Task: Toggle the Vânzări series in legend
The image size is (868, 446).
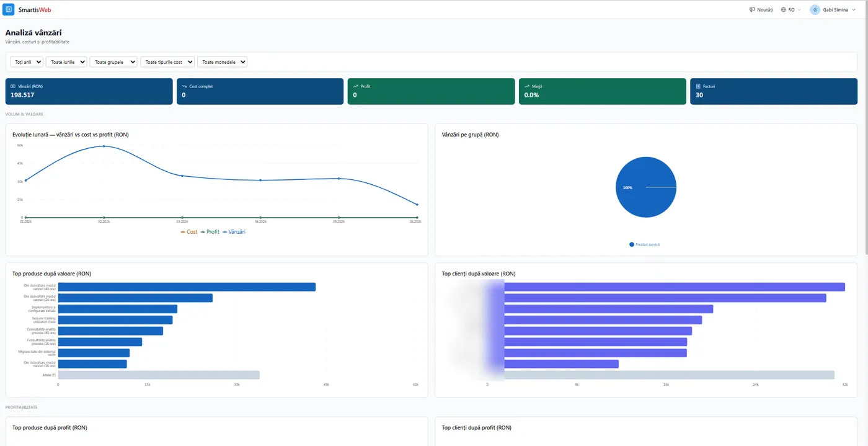Action: pyautogui.click(x=234, y=231)
